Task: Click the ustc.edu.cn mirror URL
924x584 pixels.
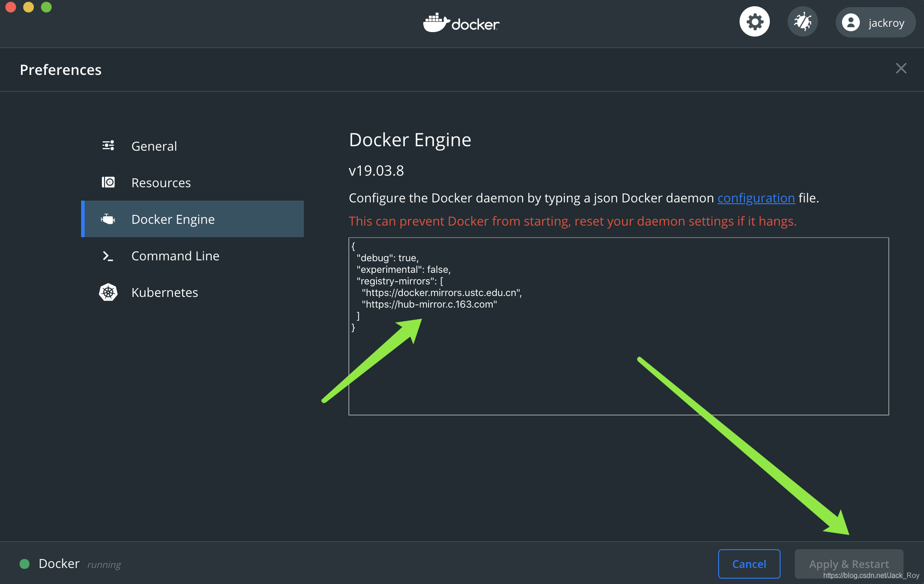Action: pos(442,293)
